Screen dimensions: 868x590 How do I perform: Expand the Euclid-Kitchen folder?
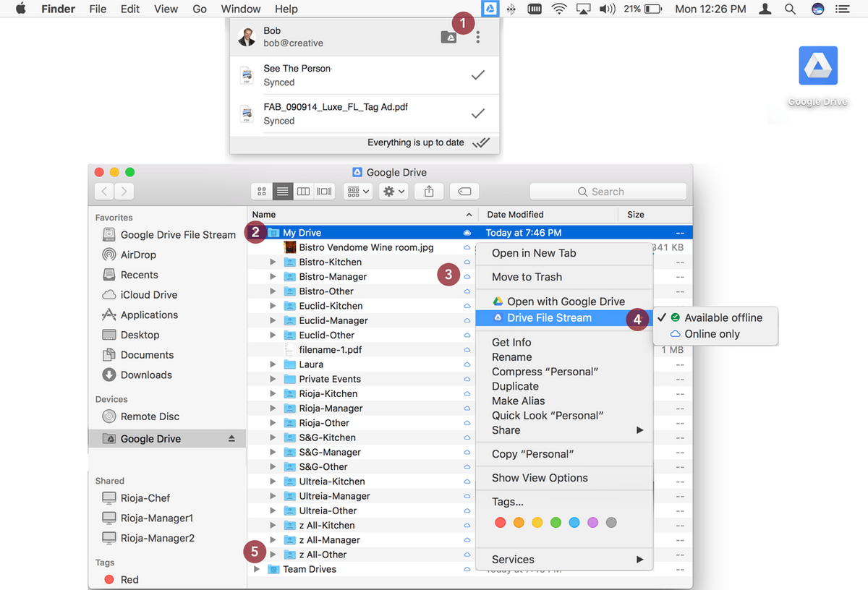pyautogui.click(x=273, y=306)
